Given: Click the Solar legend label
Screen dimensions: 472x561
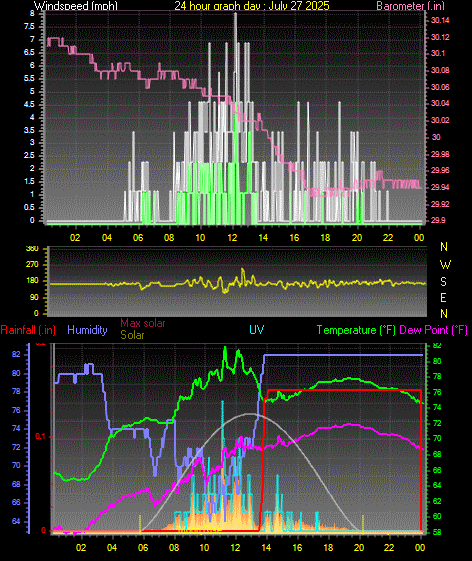Looking at the screenshot, I should point(132,335).
